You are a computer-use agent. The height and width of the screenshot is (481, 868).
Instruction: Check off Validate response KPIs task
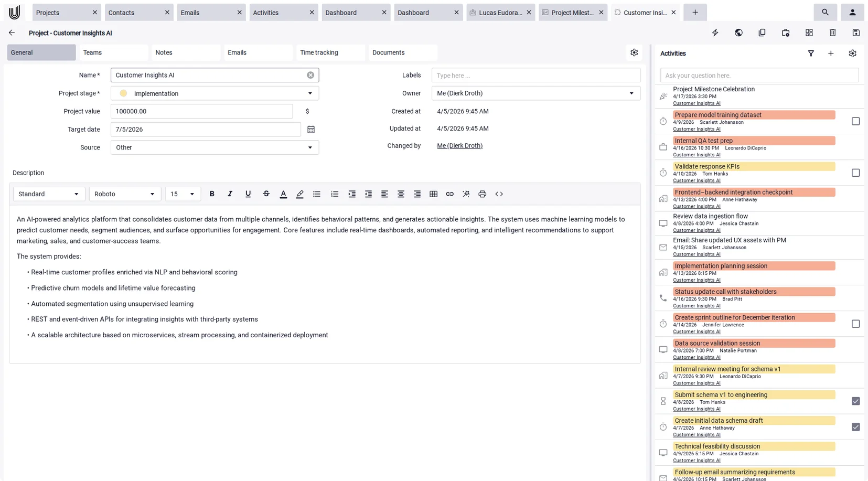coord(855,173)
